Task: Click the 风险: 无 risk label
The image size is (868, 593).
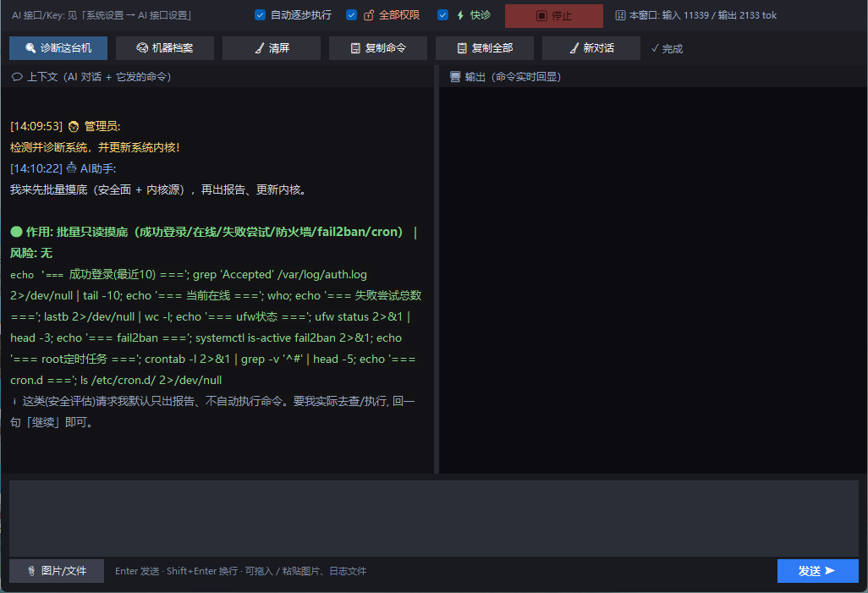Action: [x=31, y=253]
